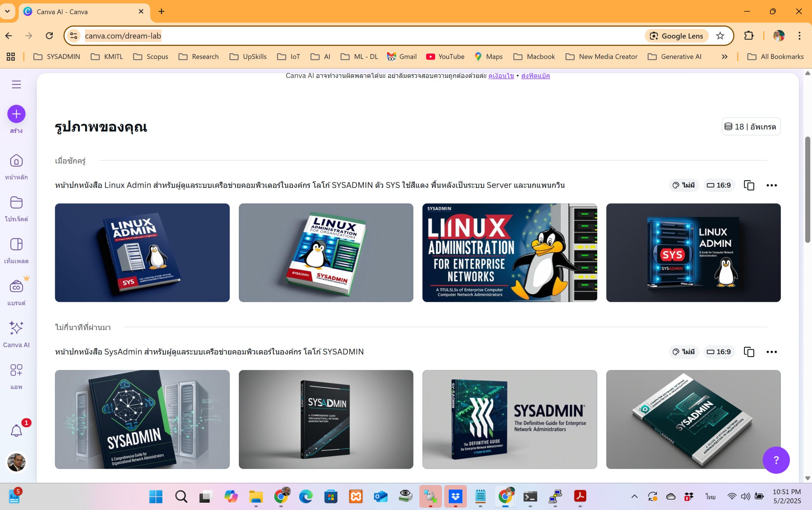The image size is (812, 510).
Task: Launch Microsoft Edge from taskbar
Action: pos(305,496)
